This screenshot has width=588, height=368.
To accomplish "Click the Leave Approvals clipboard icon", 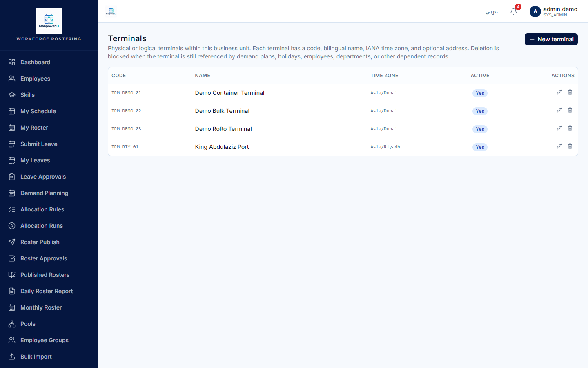I will (12, 177).
